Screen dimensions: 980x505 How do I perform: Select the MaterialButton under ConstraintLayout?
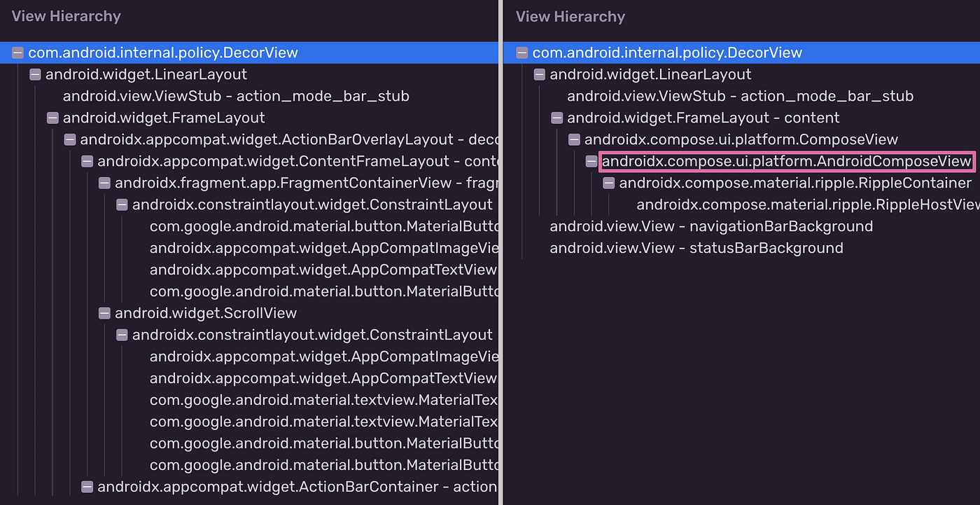pyautogui.click(x=315, y=226)
